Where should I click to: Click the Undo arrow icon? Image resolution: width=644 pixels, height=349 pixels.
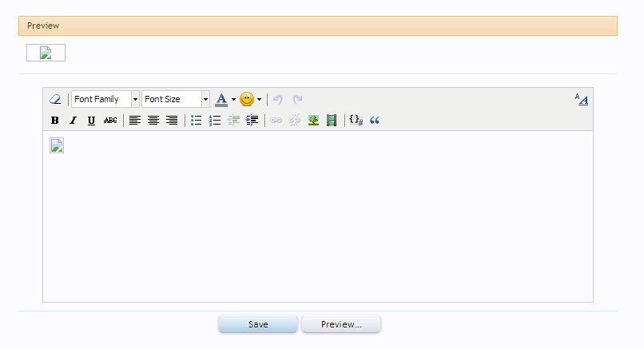point(278,99)
